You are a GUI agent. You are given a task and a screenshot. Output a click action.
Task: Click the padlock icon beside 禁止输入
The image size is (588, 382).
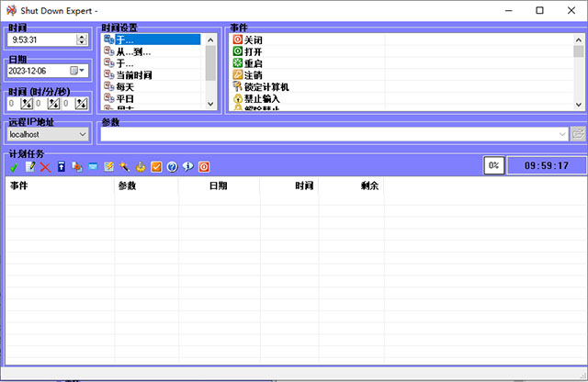click(238, 98)
